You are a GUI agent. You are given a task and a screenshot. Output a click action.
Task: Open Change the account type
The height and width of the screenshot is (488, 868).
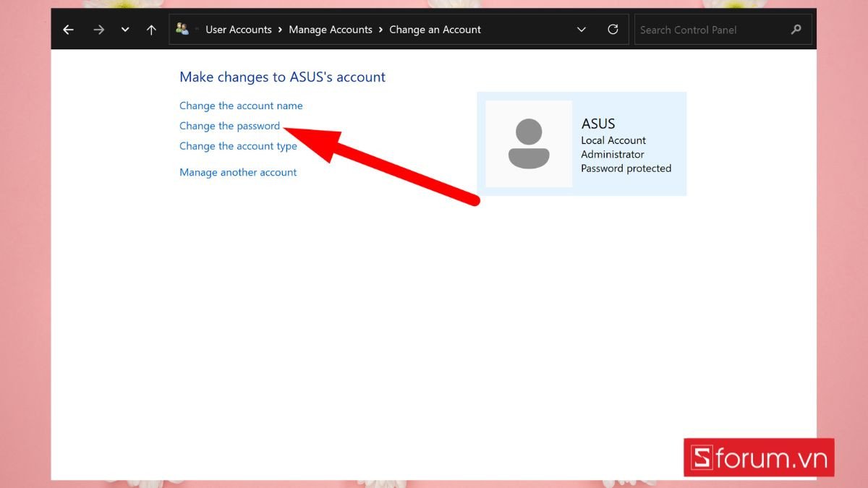tap(238, 146)
